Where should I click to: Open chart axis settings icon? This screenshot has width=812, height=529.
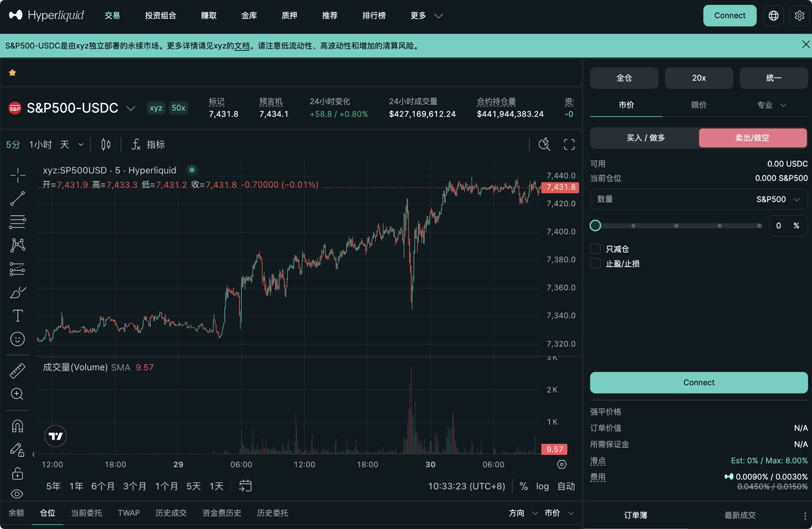coord(562,464)
